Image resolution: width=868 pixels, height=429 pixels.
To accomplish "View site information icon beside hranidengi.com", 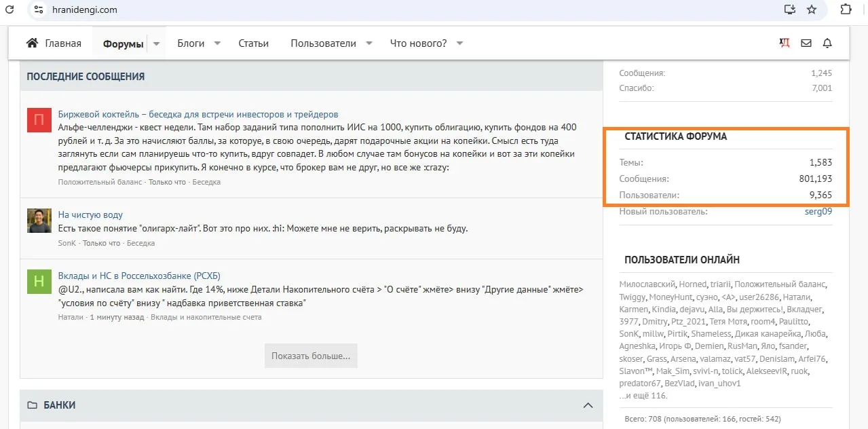I will tap(38, 10).
